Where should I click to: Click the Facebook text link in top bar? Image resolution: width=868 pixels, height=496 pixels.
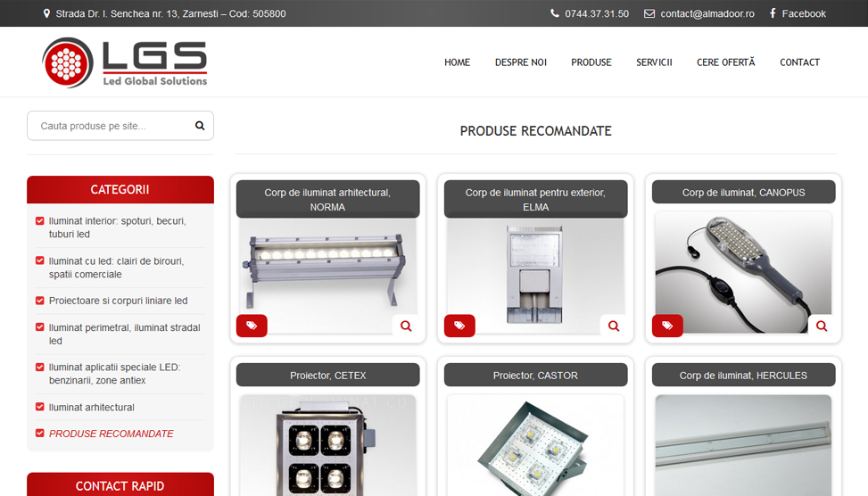click(x=804, y=13)
